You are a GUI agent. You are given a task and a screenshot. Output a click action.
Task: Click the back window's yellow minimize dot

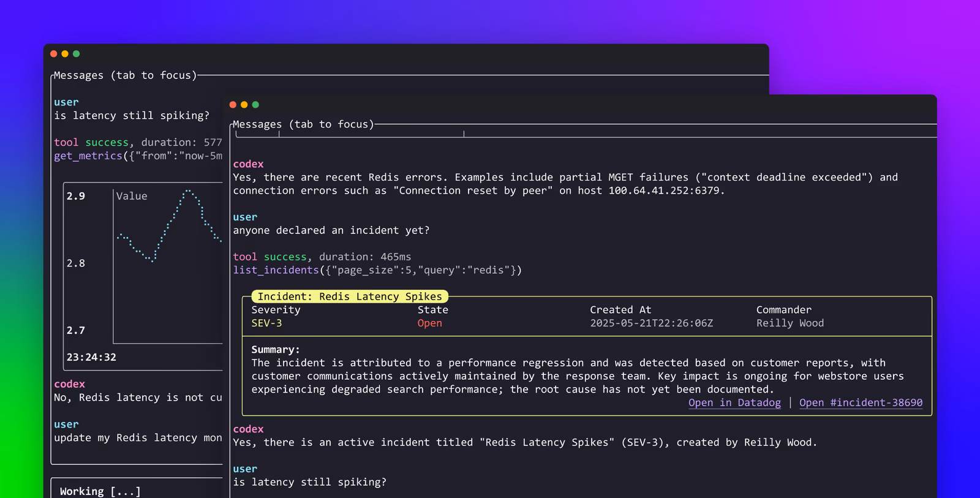[65, 54]
